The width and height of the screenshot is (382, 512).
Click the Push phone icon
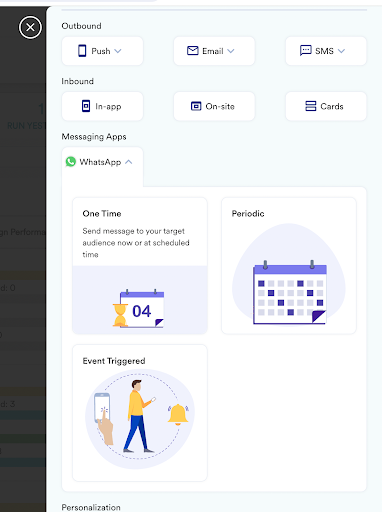[x=82, y=51]
